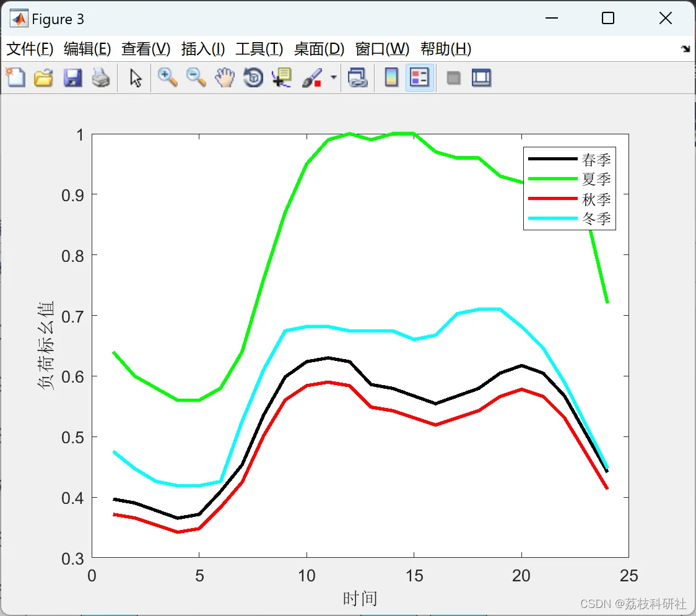The image size is (696, 616).
Task: Open the 工具(T) menu
Action: [x=259, y=49]
